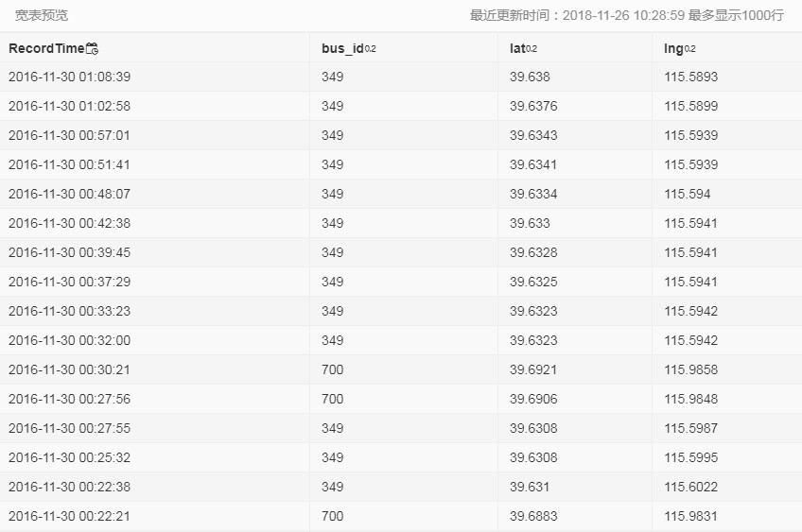Click the numeric type icon beside lat
The width and height of the screenshot is (802, 532).
point(532,48)
